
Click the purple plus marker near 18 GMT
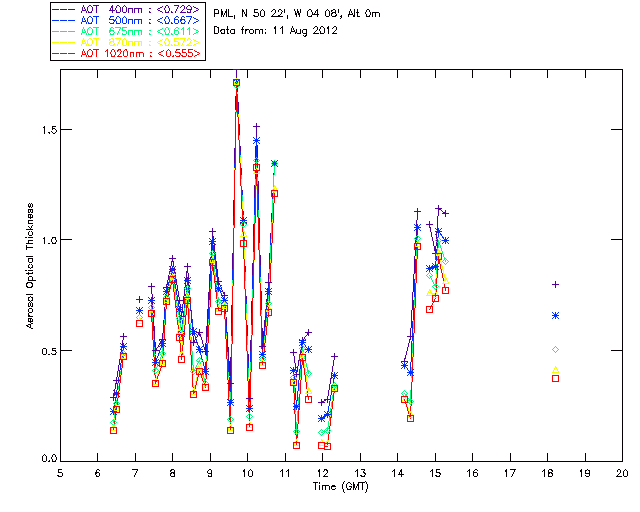pos(555,285)
